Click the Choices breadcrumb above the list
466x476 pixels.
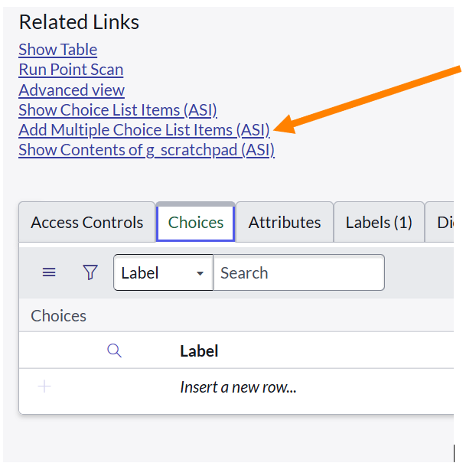pyautogui.click(x=59, y=316)
